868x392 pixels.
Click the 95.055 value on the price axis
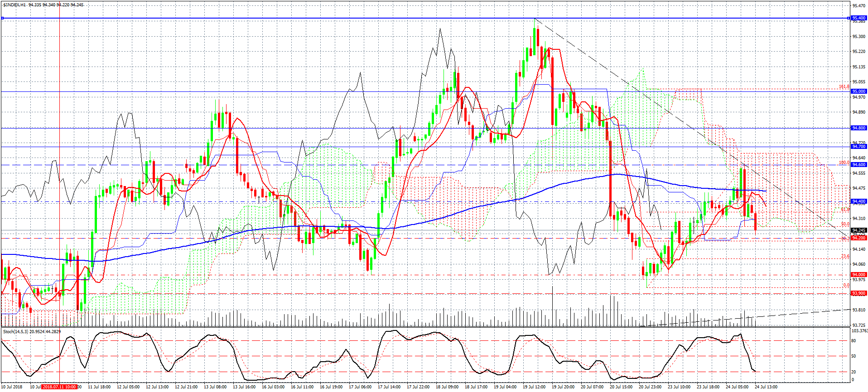(x=858, y=82)
